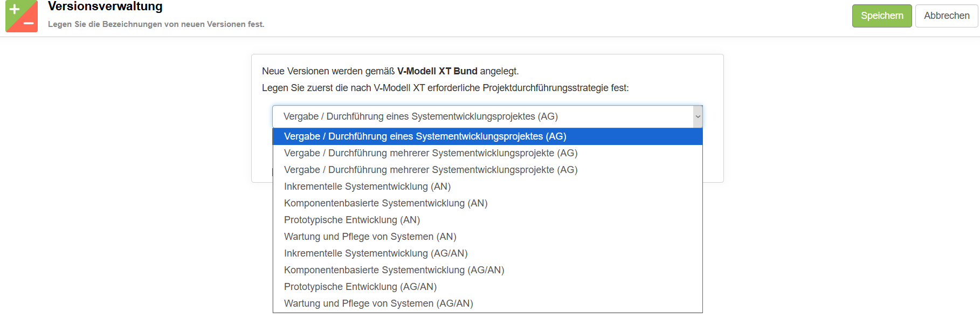
Task: Cancel with the Abbrechen button
Action: click(946, 16)
